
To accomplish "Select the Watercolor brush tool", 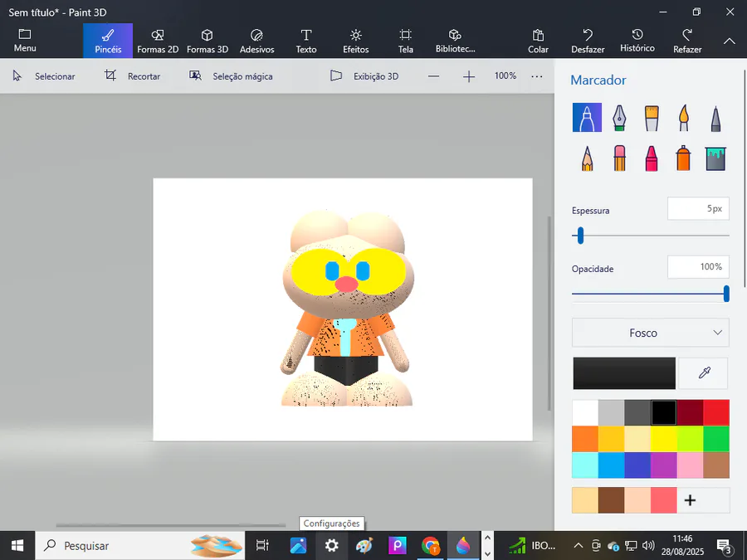I will tap(684, 118).
